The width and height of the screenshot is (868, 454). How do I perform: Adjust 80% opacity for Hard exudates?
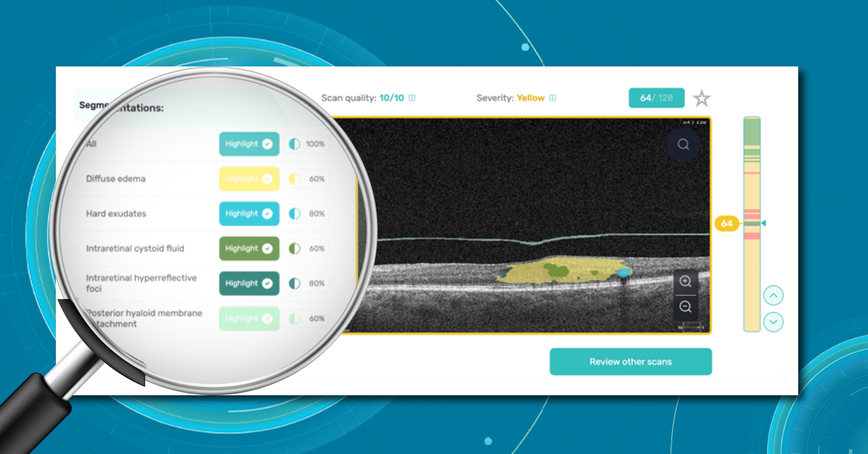pyautogui.click(x=307, y=214)
